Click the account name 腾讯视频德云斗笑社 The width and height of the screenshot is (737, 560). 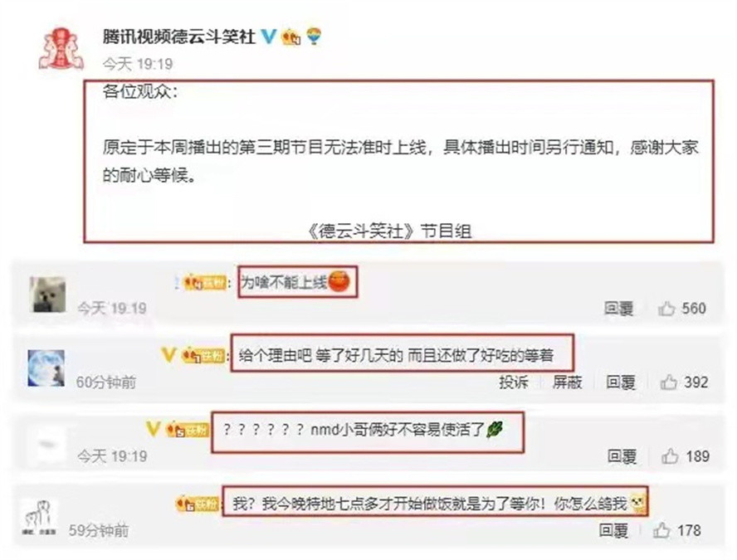point(179,37)
